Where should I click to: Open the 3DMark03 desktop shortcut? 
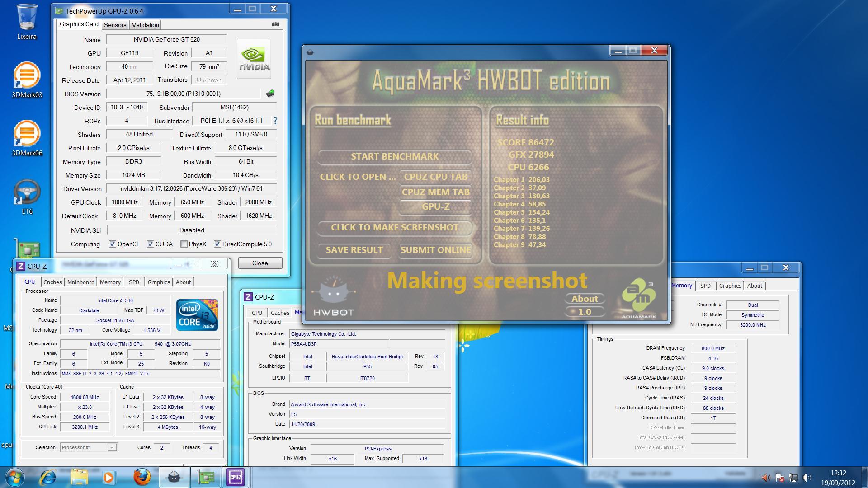[27, 80]
